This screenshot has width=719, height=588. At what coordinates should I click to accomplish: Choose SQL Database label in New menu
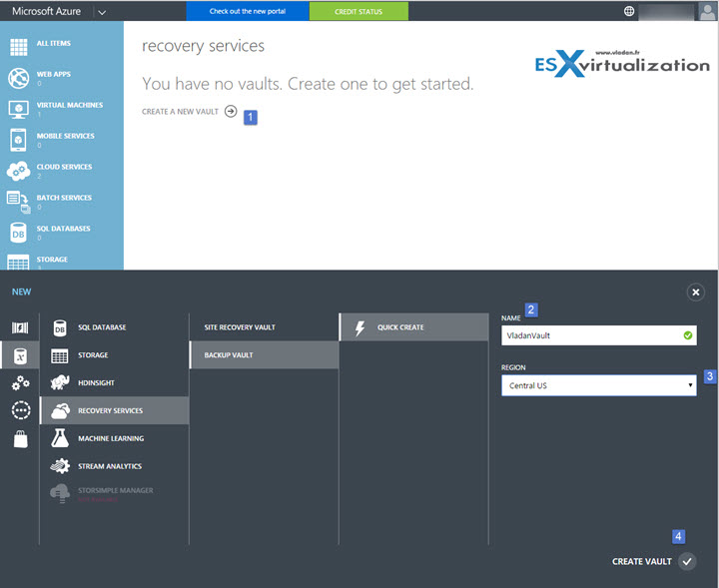point(102,327)
